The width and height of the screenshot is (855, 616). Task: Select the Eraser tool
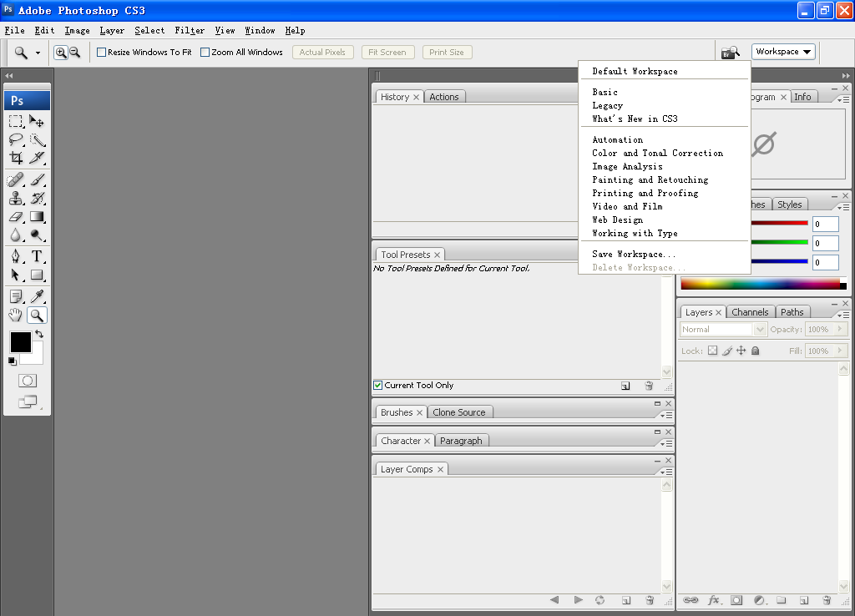[x=16, y=216]
